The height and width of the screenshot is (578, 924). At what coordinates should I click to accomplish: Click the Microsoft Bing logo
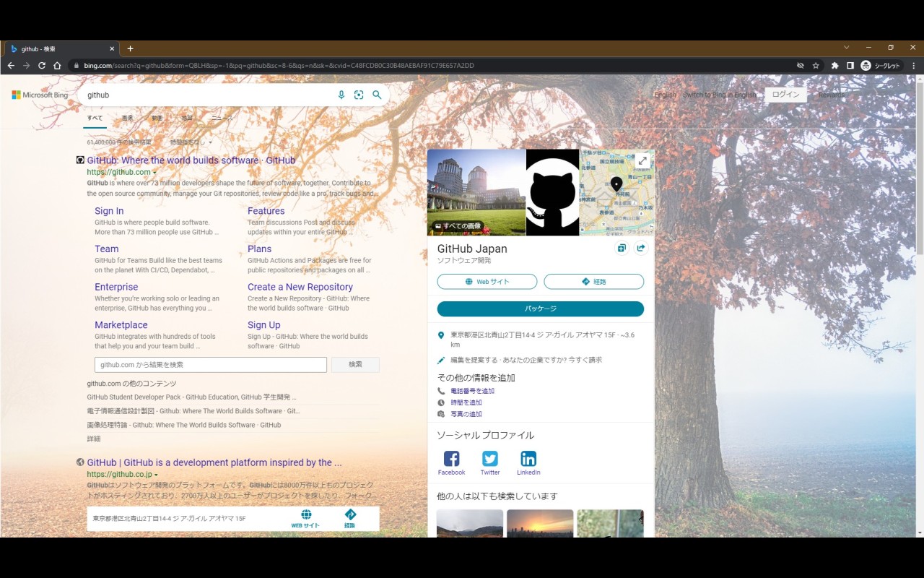tap(39, 95)
